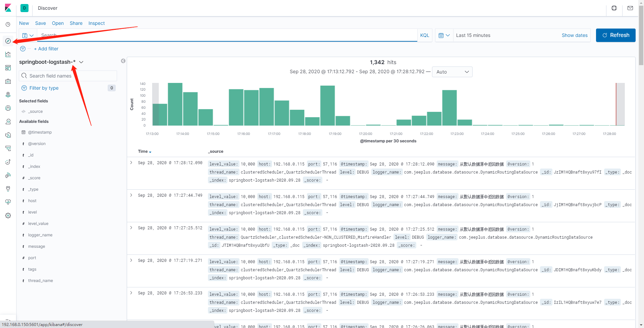Open the filter options menu beside Add filter
644x328 pixels.
(23, 49)
